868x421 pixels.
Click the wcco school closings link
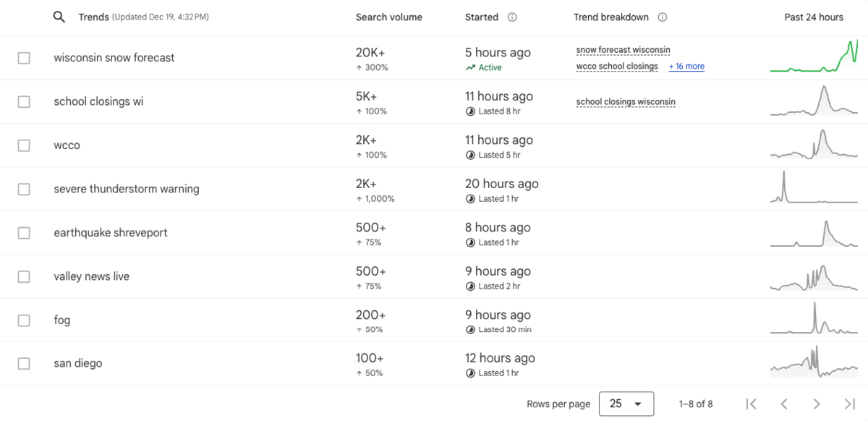[617, 67]
